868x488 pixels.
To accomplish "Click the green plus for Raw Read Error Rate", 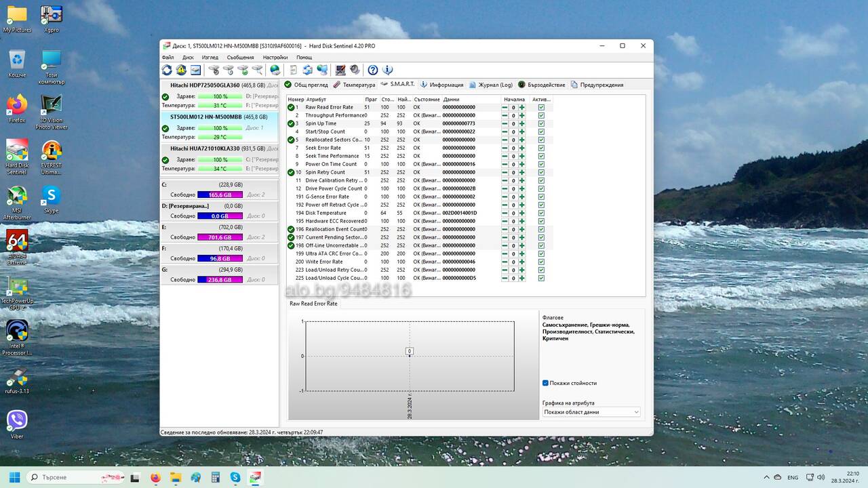I will 522,107.
